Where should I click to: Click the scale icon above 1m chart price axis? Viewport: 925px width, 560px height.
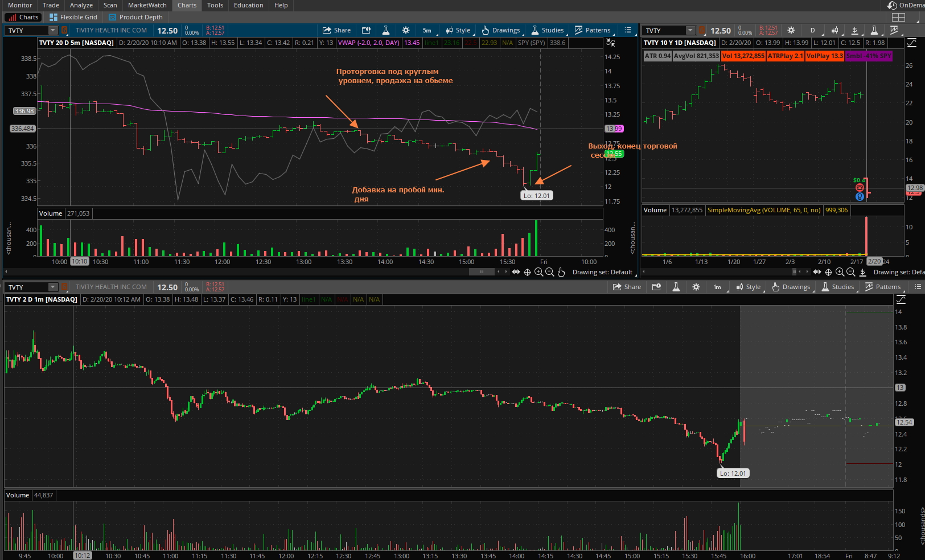coord(901,299)
